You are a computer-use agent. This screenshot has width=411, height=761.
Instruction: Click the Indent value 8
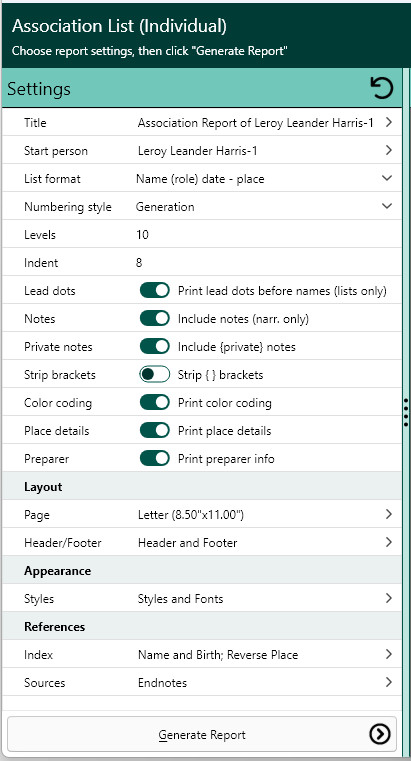coord(139,263)
